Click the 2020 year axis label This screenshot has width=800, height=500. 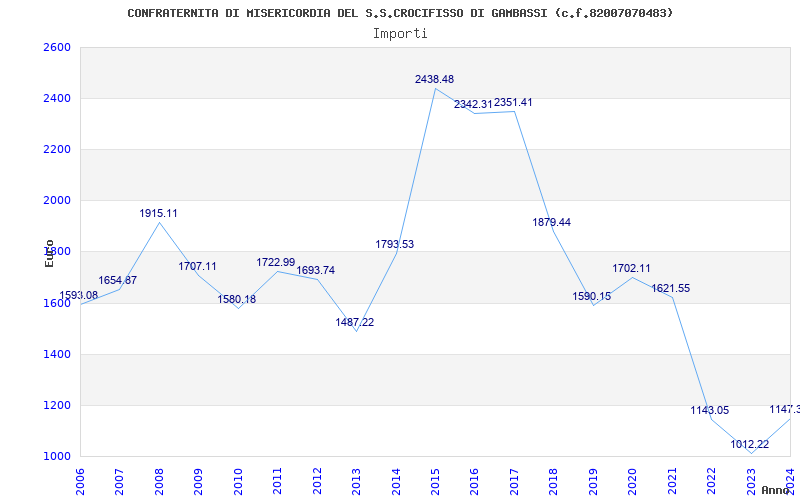633,481
